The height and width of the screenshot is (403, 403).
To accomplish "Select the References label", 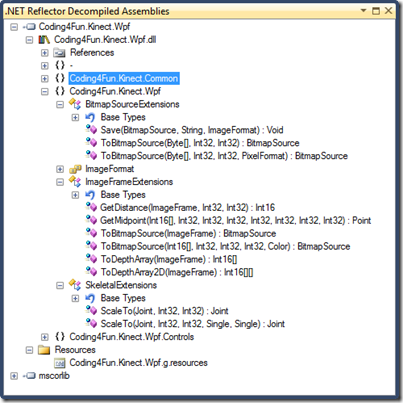I will tap(92, 52).
